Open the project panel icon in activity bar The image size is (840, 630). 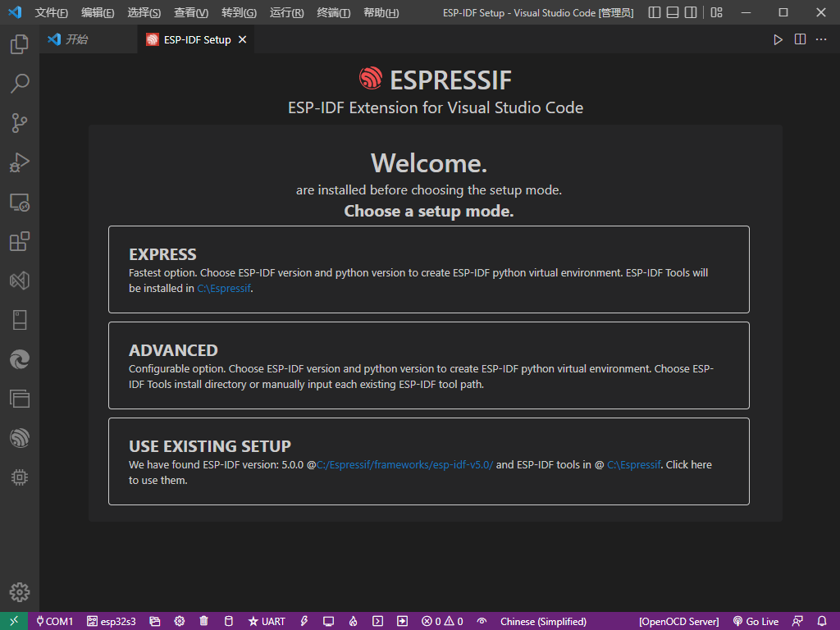pos(20,399)
